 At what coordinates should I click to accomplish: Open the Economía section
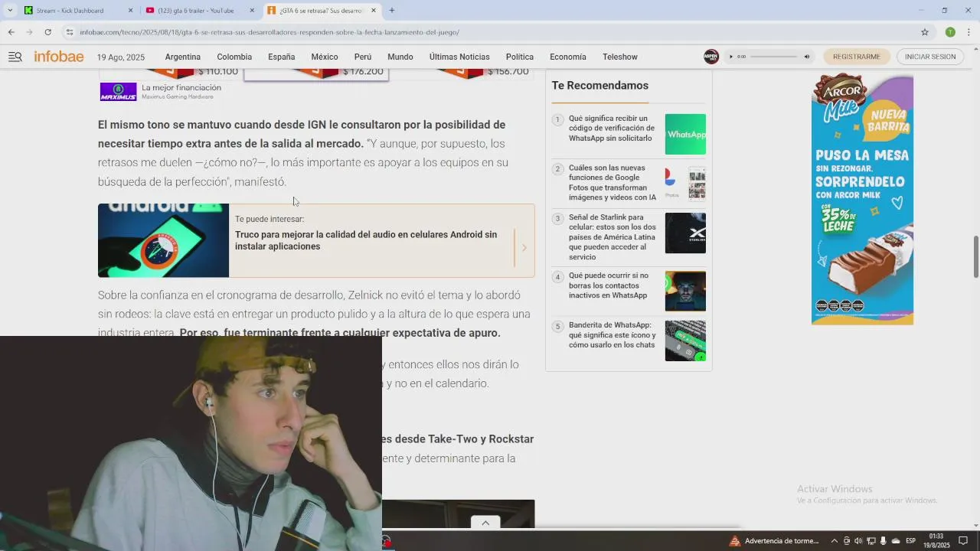(x=568, y=57)
